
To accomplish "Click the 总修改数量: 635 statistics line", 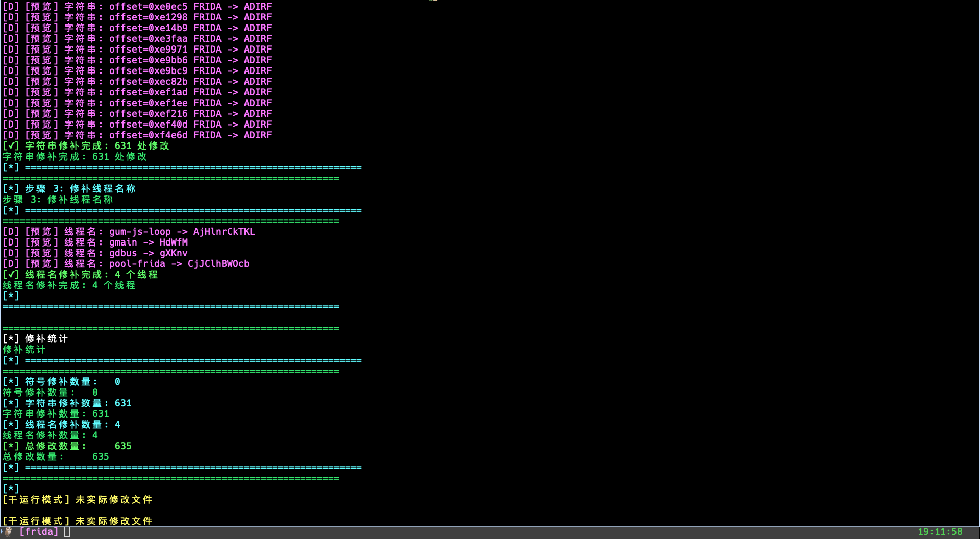I will click(66, 446).
